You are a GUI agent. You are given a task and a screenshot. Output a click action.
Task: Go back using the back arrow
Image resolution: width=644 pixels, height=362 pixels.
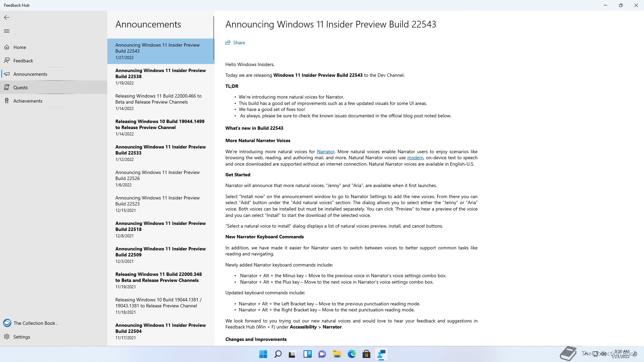click(7, 17)
